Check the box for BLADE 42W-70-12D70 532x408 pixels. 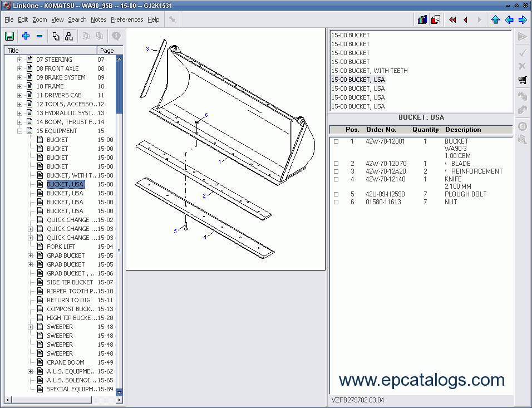(x=336, y=164)
